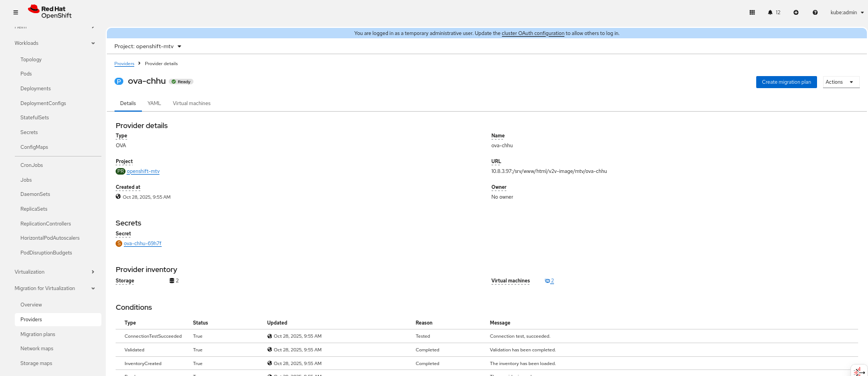
Task: Click the Type field label
Action: click(x=121, y=136)
